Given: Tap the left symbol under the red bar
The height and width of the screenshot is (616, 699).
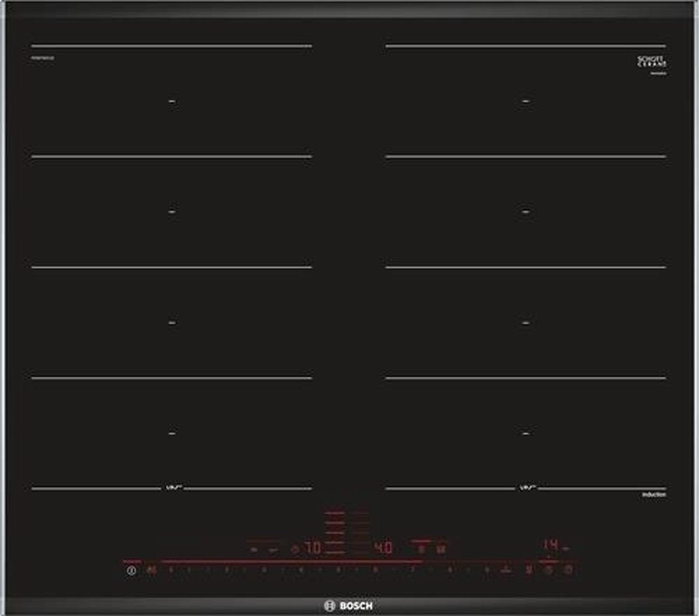Looking at the screenshot, I should [422, 548].
